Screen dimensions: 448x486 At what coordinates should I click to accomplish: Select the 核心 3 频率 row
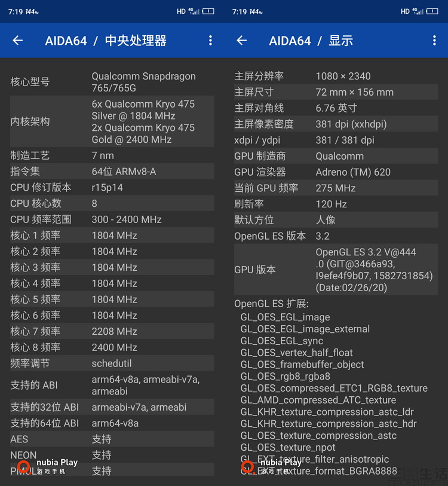(x=112, y=267)
